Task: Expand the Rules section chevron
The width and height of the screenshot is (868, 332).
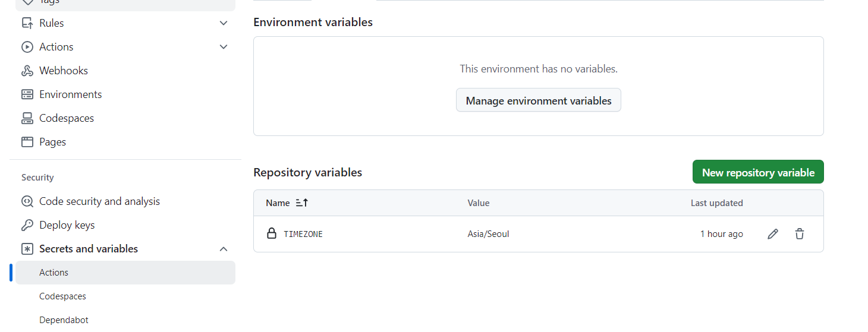Action: coord(224,23)
